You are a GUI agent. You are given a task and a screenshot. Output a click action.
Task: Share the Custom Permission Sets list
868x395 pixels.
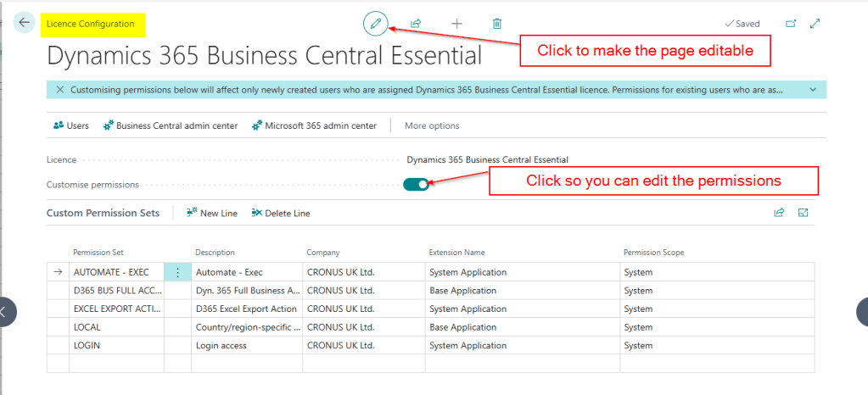click(x=779, y=213)
